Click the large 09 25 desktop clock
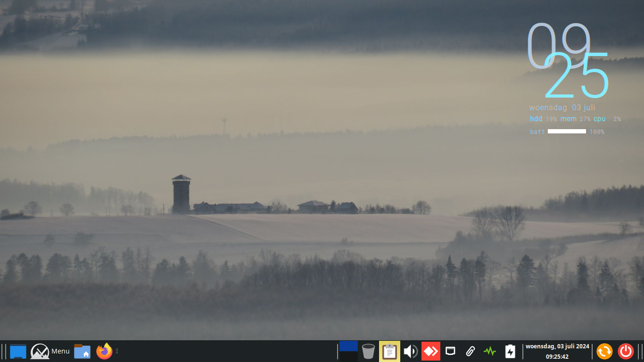This screenshot has height=362, width=644. (x=567, y=61)
